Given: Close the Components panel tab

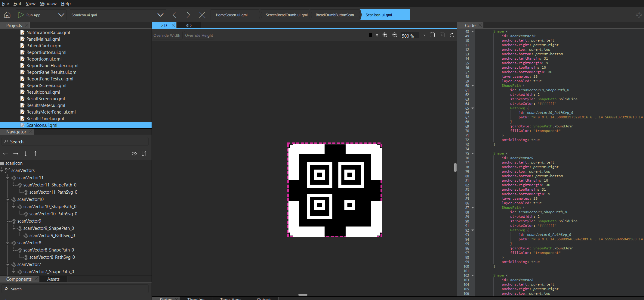Looking at the screenshot, I should [36, 279].
